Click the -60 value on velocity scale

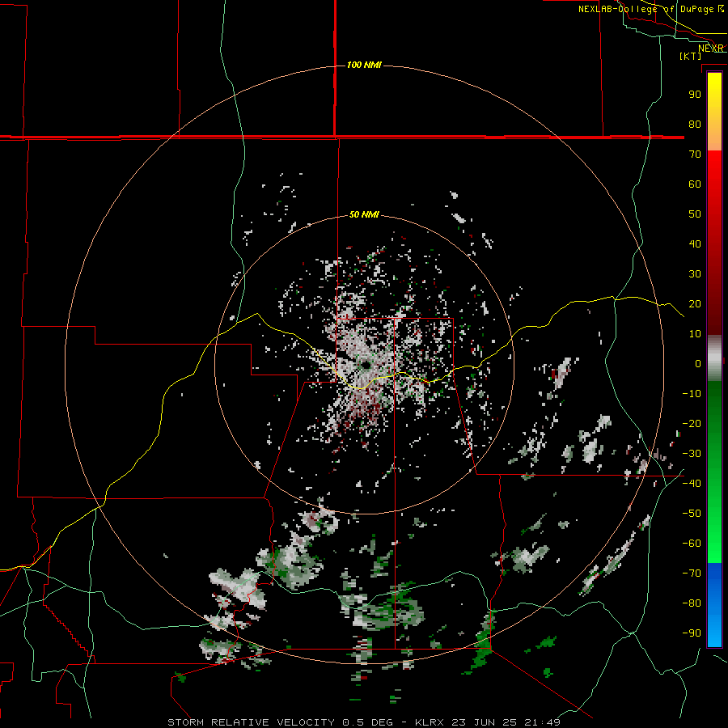pos(692,544)
